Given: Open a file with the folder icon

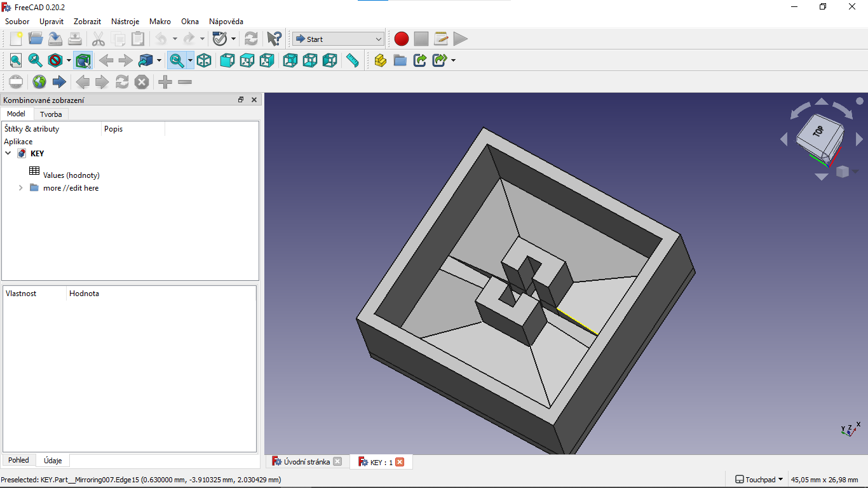Looking at the screenshot, I should tap(36, 39).
